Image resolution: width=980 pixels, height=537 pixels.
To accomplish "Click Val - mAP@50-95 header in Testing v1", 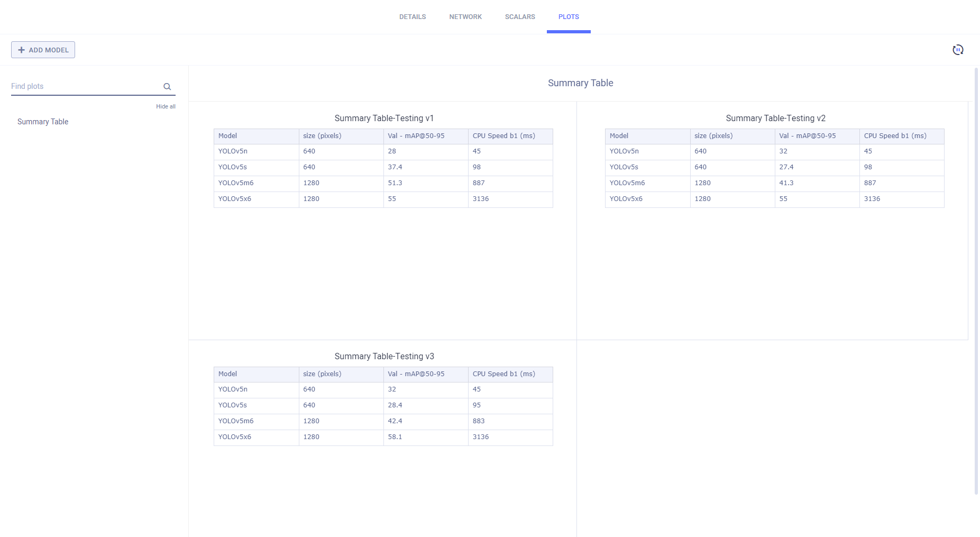I will [416, 135].
